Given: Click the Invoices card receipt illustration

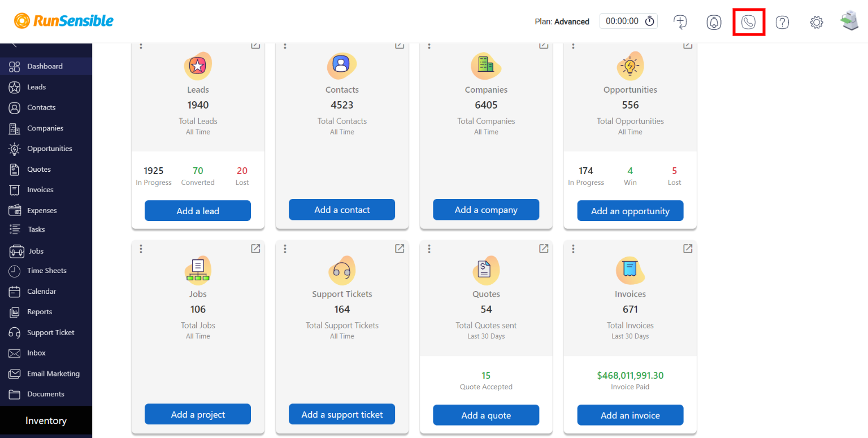Looking at the screenshot, I should 630,270.
